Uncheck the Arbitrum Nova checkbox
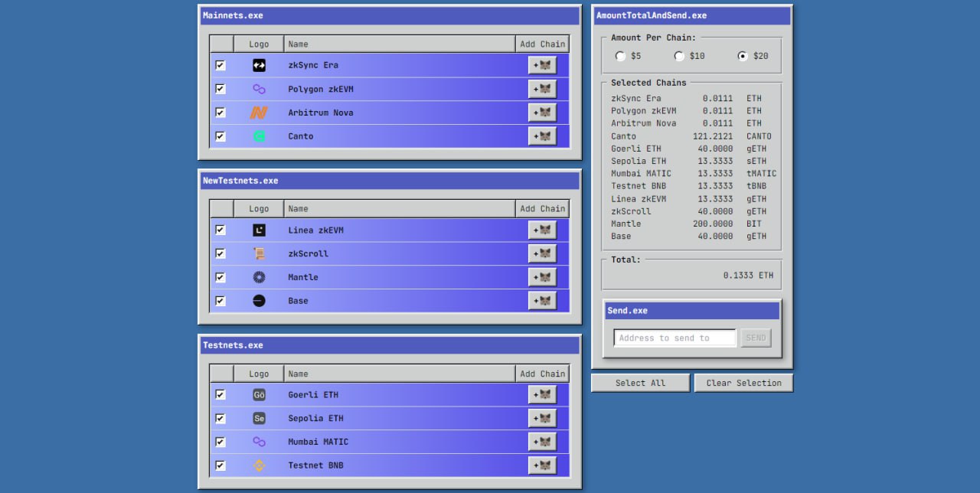The image size is (980, 493). (x=220, y=113)
